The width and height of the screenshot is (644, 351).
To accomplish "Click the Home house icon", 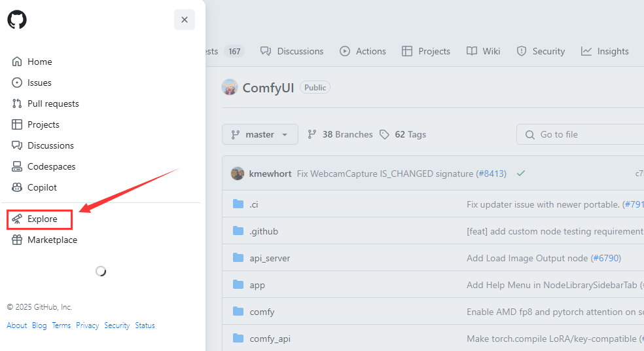I will (x=17, y=62).
